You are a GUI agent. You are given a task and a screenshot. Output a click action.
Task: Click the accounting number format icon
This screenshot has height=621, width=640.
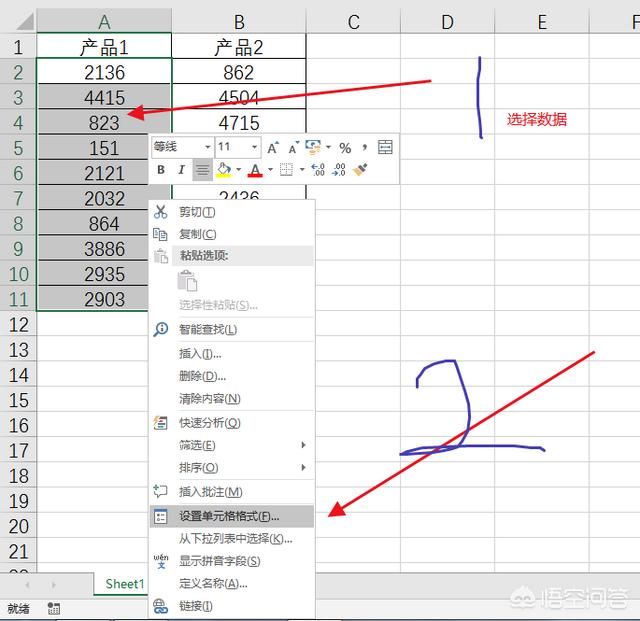tap(313, 147)
